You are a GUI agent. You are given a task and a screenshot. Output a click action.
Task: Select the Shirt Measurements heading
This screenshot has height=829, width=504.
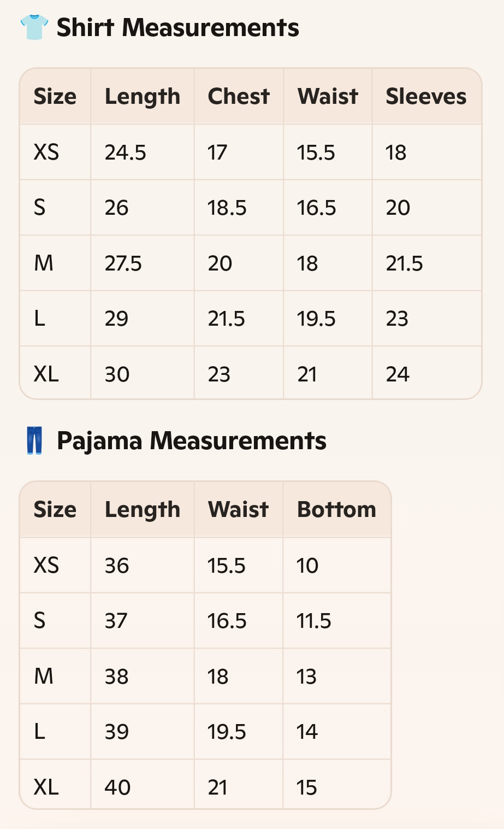pos(177,27)
